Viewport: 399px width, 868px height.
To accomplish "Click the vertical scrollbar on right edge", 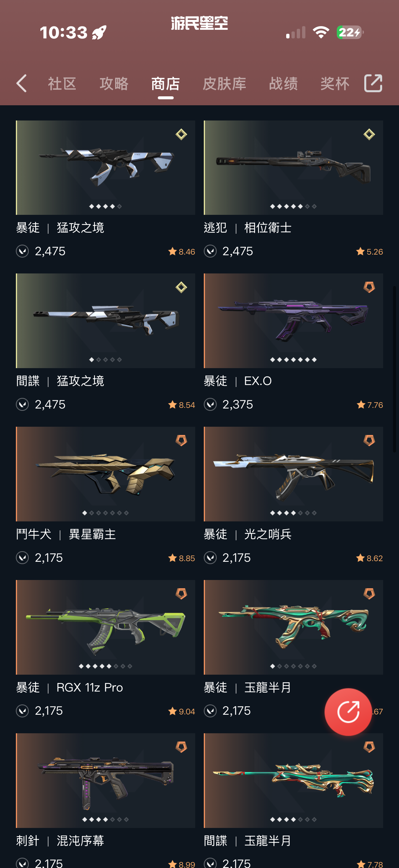I will 395,369.
